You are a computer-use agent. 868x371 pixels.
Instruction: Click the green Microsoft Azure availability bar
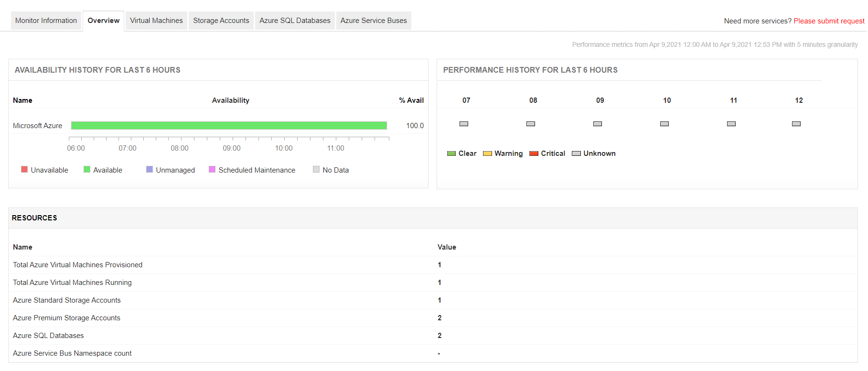(229, 125)
